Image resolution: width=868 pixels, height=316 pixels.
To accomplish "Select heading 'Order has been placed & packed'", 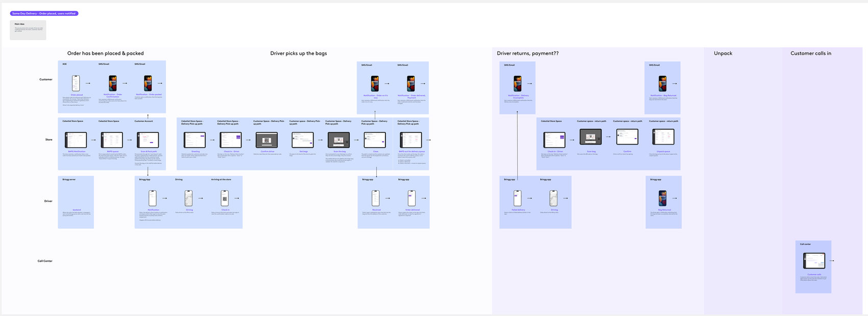I will tap(106, 53).
